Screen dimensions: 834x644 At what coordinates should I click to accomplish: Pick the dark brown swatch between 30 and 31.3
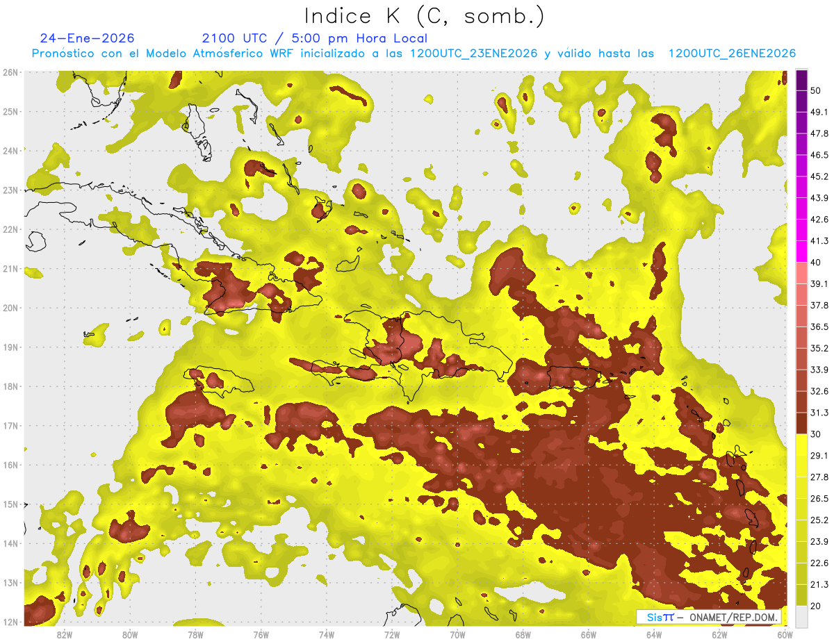(801, 423)
